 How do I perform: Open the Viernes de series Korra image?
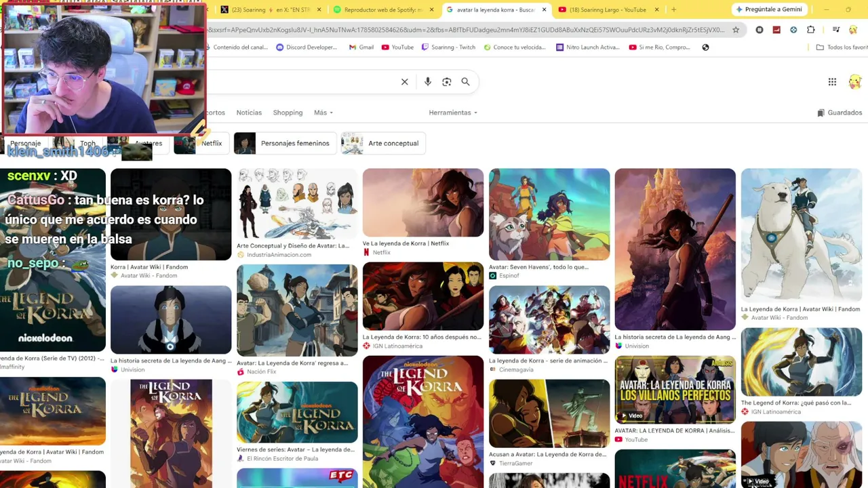tap(297, 412)
